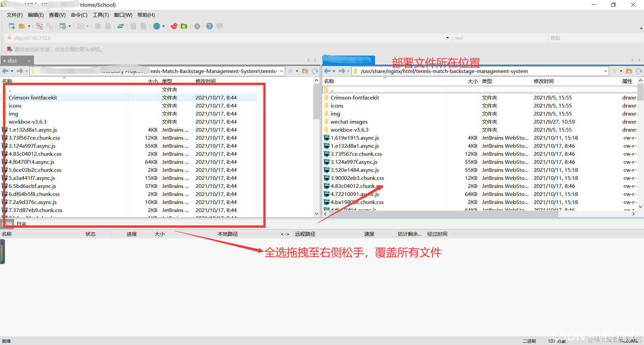Select local file 3.124a997f.async.js
The image size is (644, 345).
(32, 146)
